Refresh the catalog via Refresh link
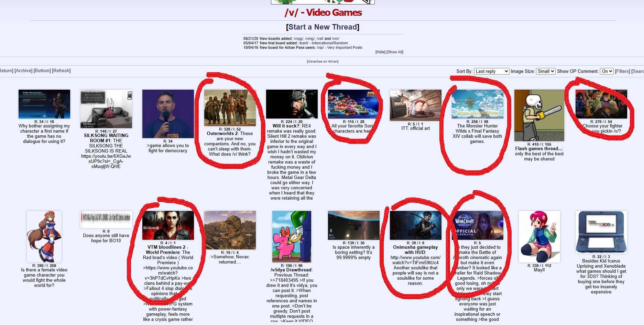 (61, 70)
